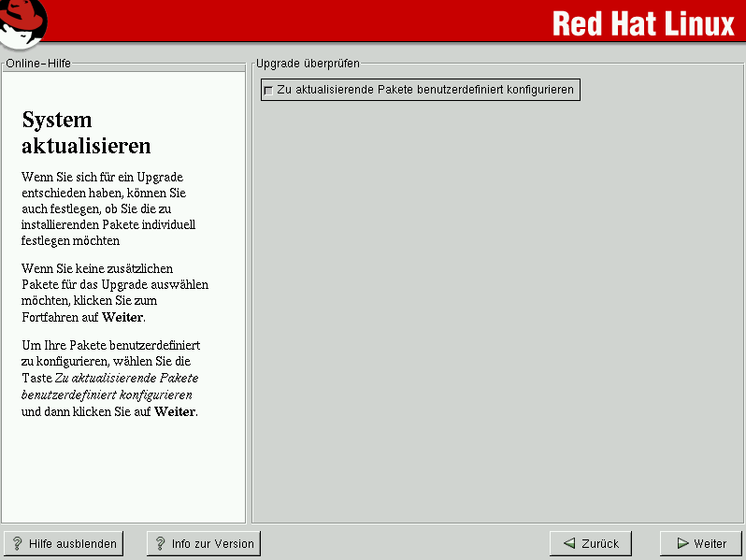This screenshot has width=746, height=560.
Task: Click the 'Red Hat Linux' banner title
Action: [x=643, y=22]
